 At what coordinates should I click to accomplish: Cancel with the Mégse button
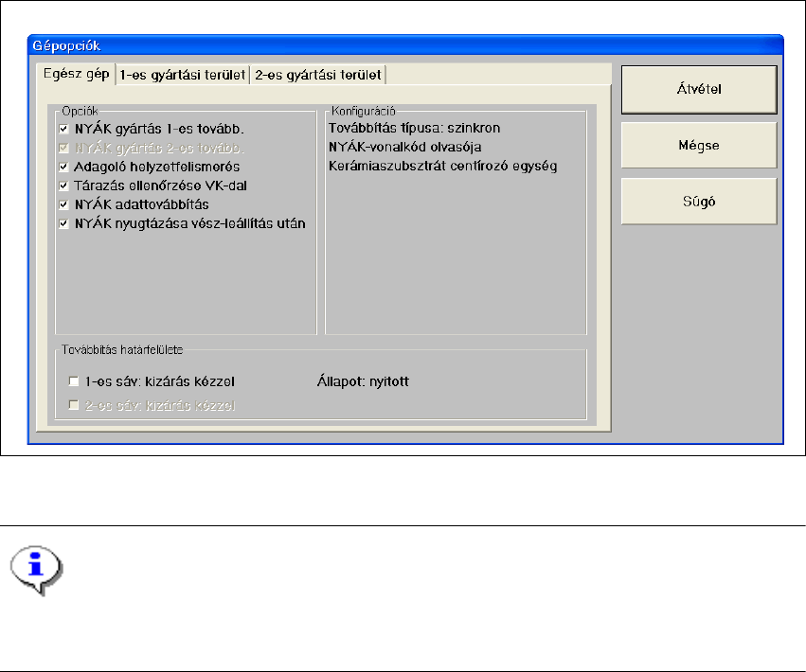pos(699,146)
